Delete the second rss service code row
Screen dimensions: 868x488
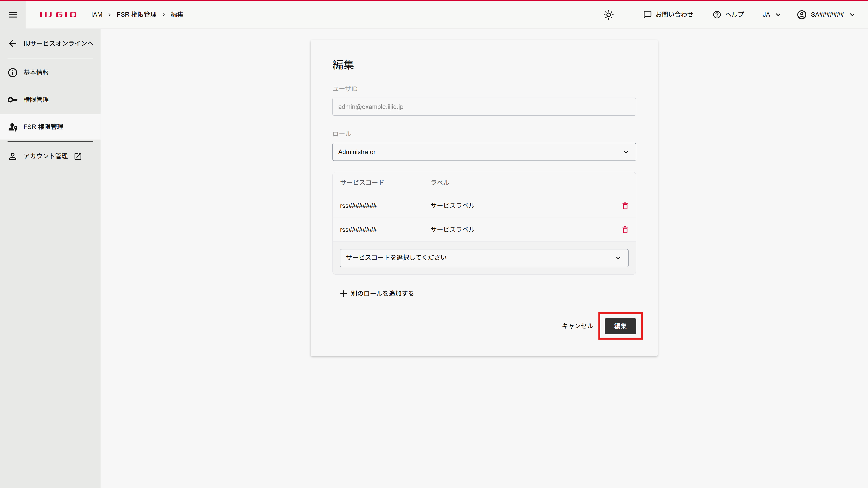(x=625, y=230)
